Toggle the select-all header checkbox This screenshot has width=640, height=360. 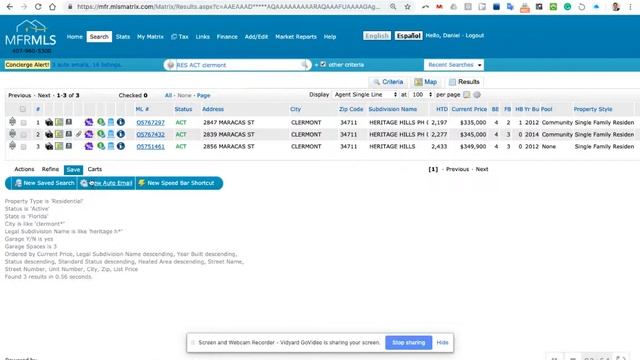22,109
